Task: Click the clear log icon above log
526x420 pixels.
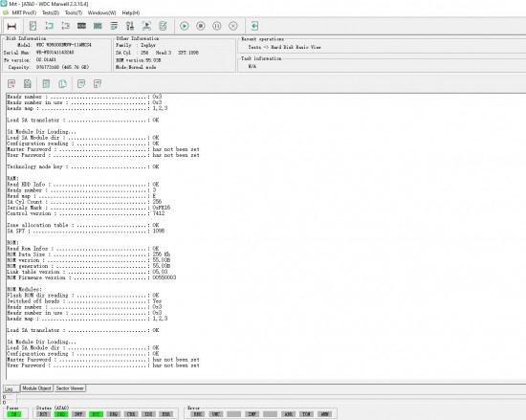Action: click(x=11, y=84)
